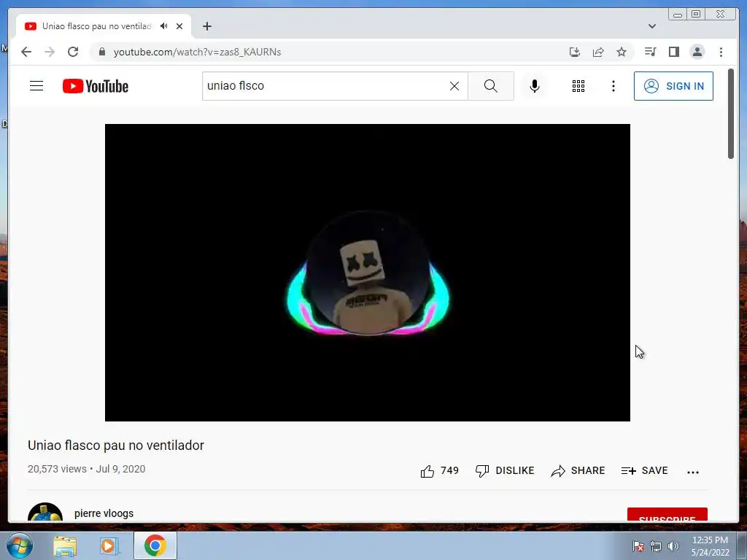Save video to playlist with SAVE
The image size is (747, 560).
(x=645, y=471)
